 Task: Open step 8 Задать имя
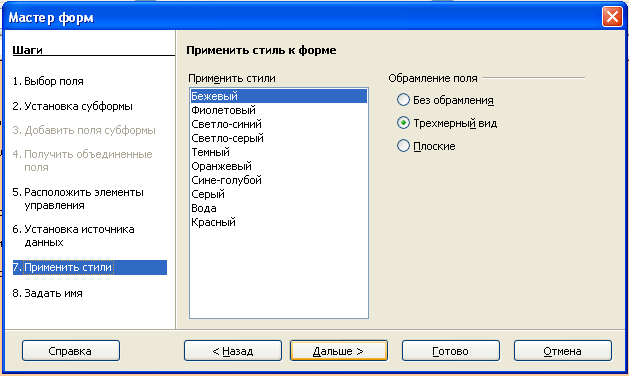47,293
